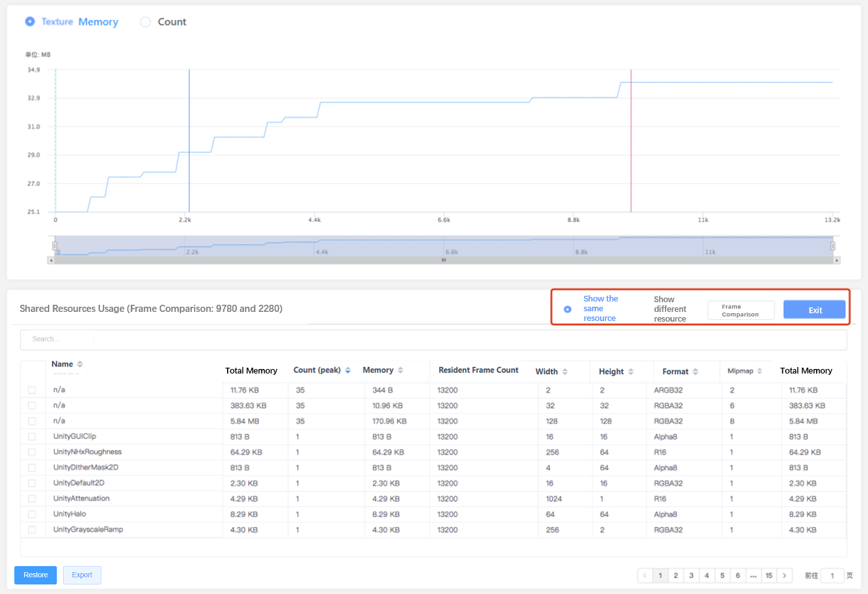Click the chart range slider right handle

point(832,246)
